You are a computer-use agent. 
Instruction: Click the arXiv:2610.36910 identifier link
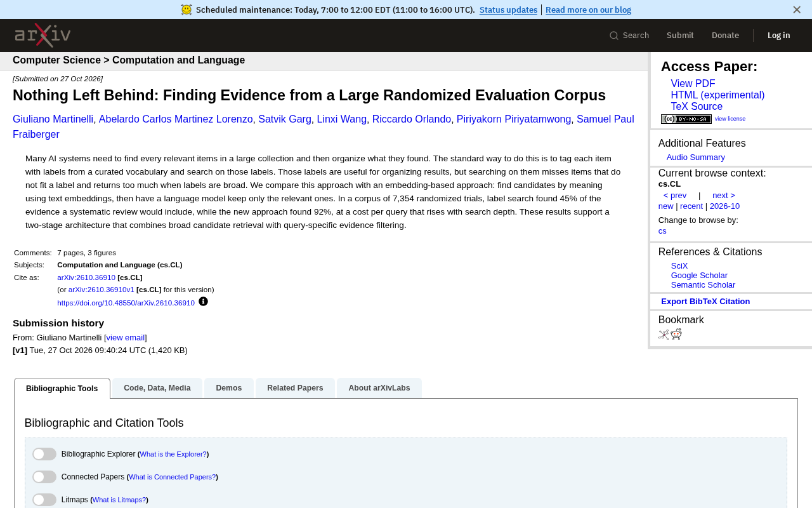86,277
